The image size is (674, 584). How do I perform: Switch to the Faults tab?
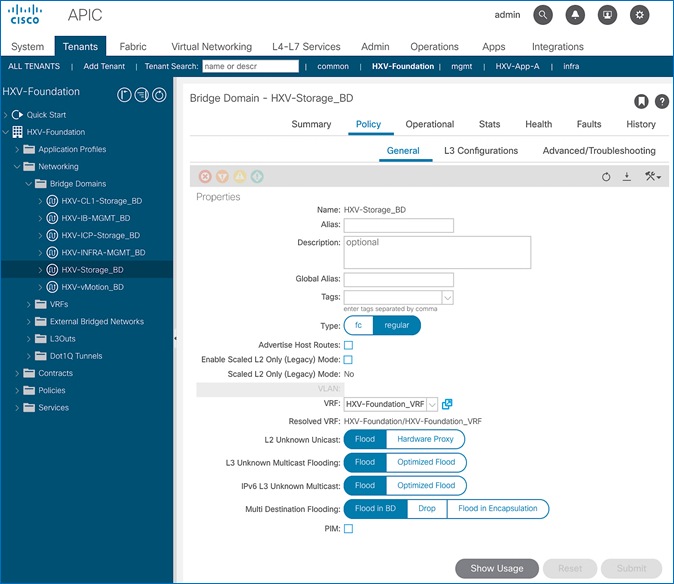point(589,124)
